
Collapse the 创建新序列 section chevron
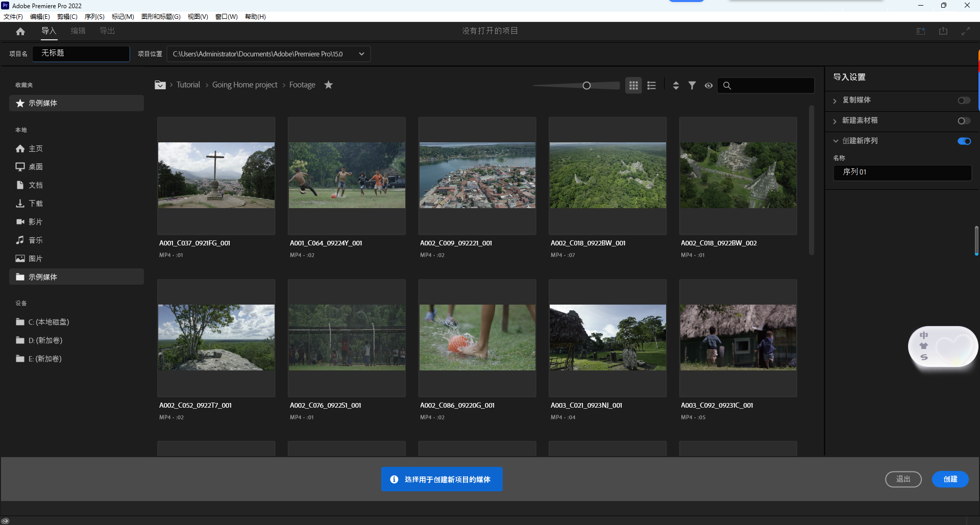coord(836,141)
